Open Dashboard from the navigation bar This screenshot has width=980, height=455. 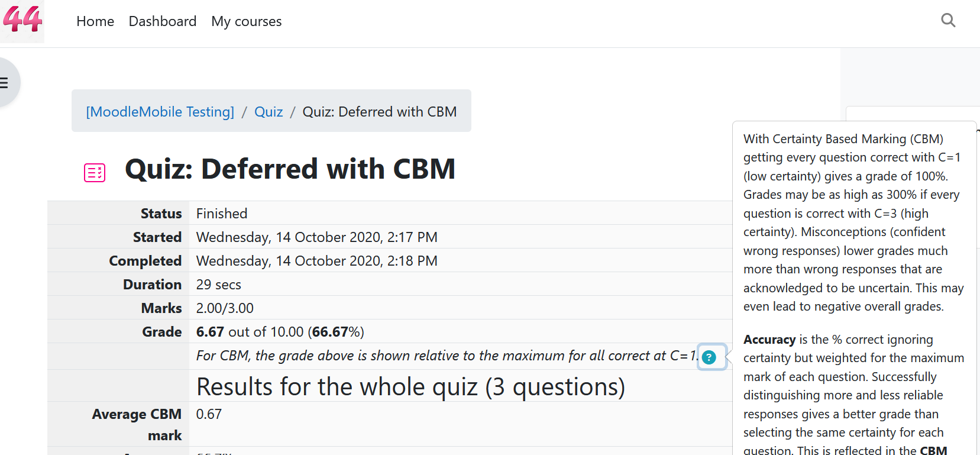tap(163, 21)
